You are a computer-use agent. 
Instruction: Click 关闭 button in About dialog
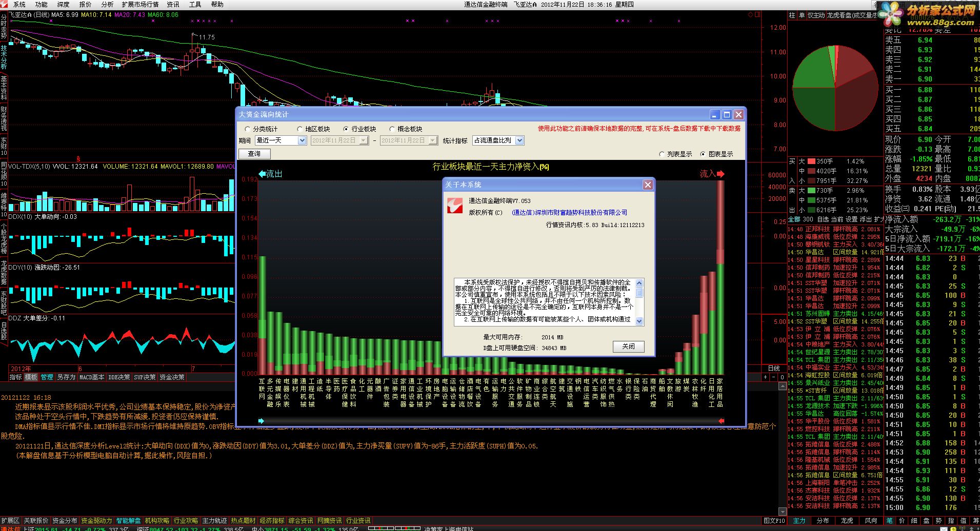point(628,346)
